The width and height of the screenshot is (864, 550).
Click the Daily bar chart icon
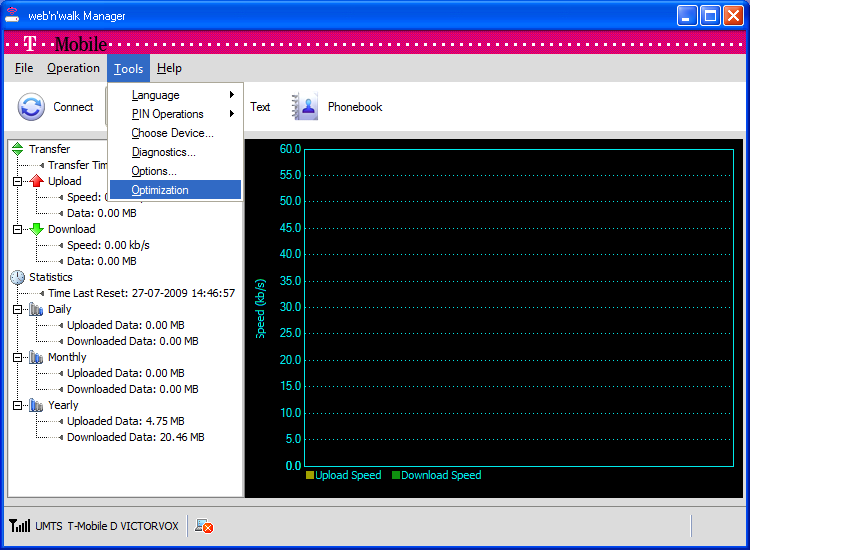[x=36, y=309]
